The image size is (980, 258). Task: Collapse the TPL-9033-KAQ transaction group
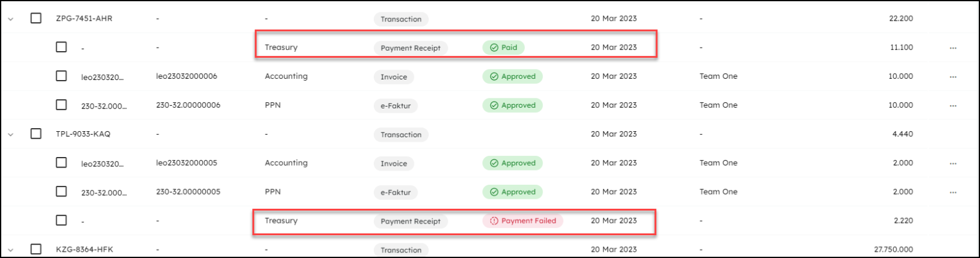click(x=10, y=134)
